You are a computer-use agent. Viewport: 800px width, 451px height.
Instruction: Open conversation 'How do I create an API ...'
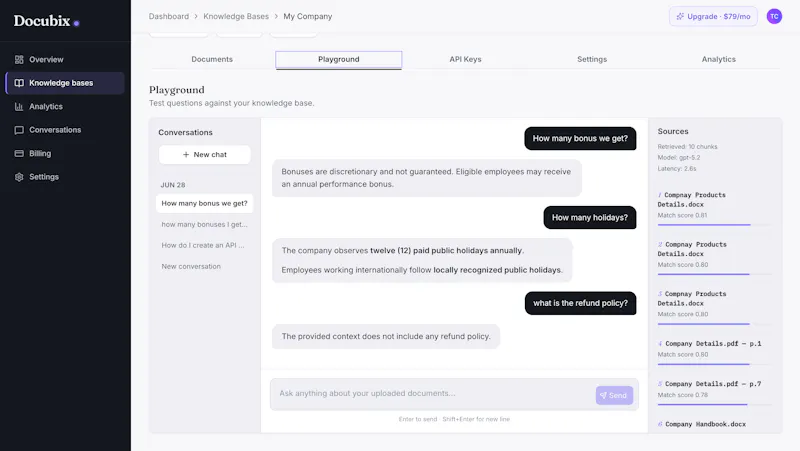coord(205,245)
